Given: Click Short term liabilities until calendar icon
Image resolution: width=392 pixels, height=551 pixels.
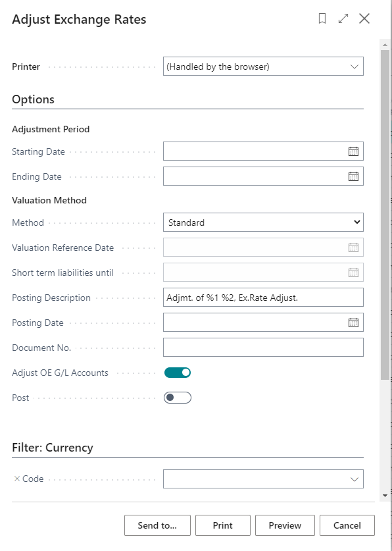Looking at the screenshot, I should point(353,273).
